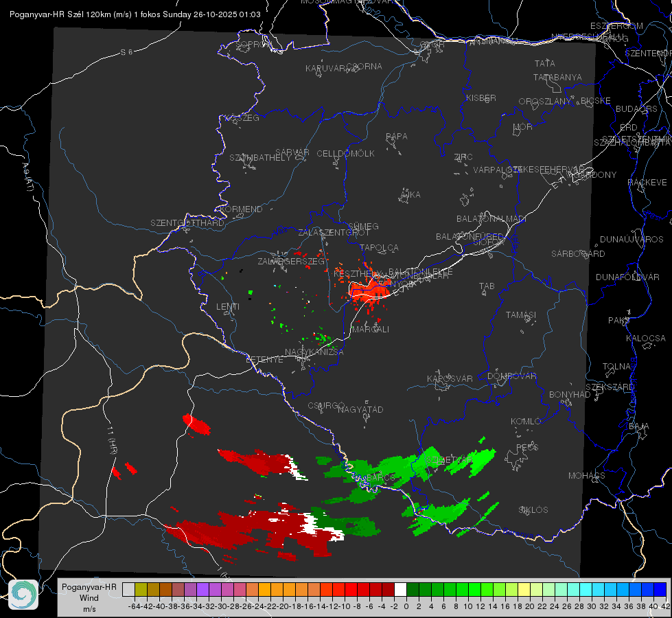Click the BAJA city label

pos(639,426)
